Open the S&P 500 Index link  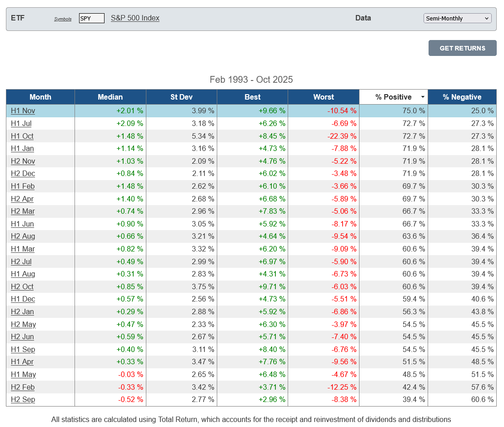(135, 18)
